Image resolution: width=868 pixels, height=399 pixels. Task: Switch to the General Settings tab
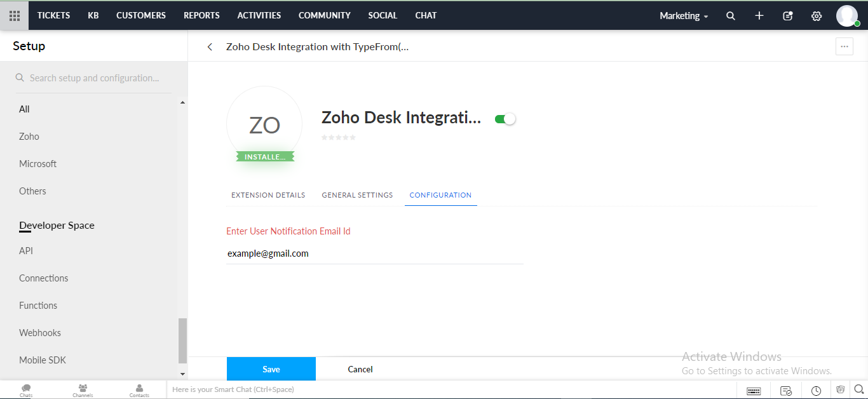[x=357, y=195]
